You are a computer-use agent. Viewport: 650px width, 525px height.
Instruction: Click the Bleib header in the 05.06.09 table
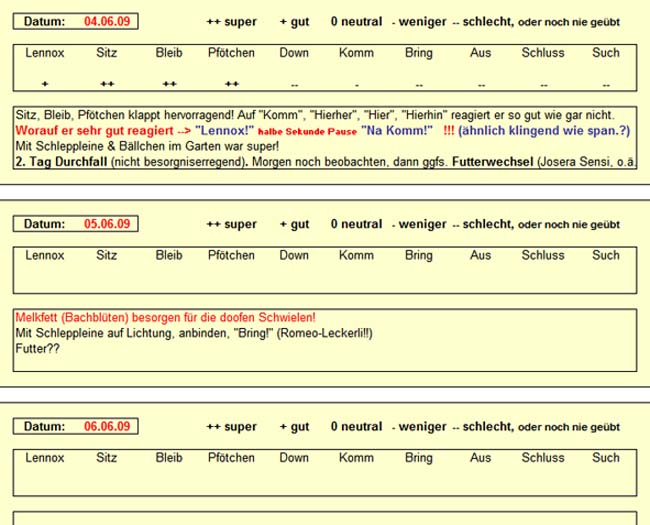[169, 255]
